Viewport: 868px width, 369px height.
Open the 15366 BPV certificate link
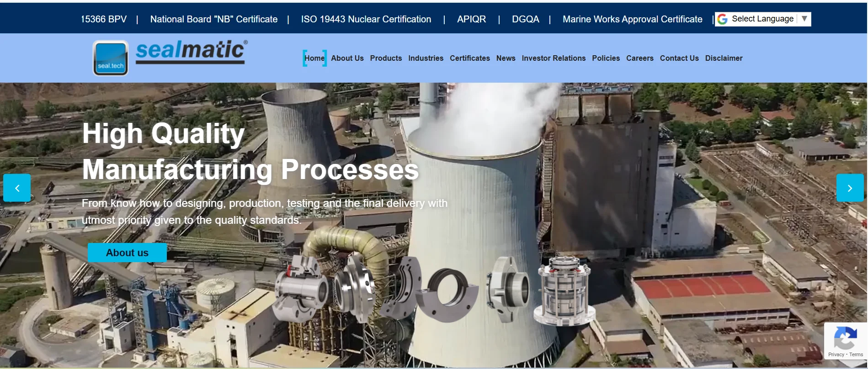[x=104, y=19]
